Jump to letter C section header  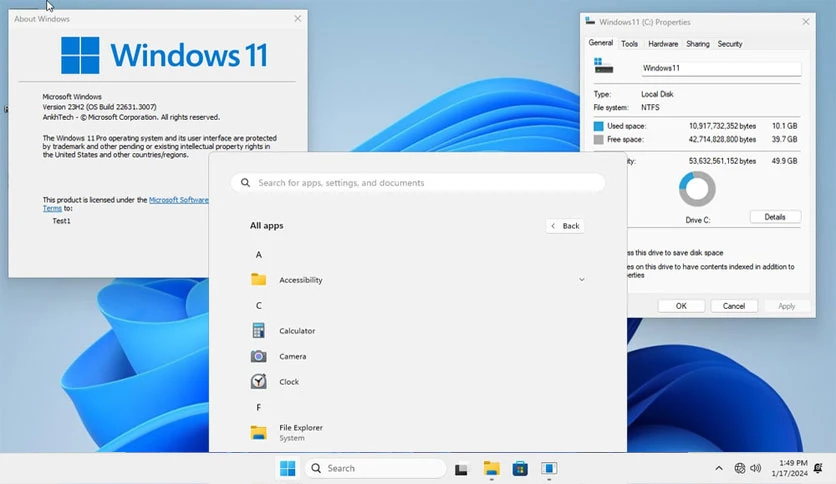pyautogui.click(x=259, y=305)
